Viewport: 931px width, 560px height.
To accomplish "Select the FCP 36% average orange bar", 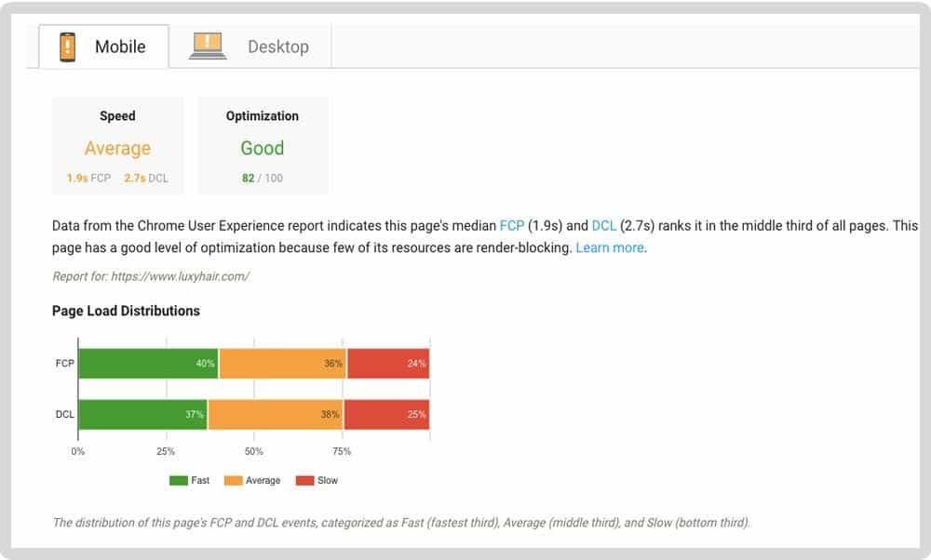I will [283, 364].
